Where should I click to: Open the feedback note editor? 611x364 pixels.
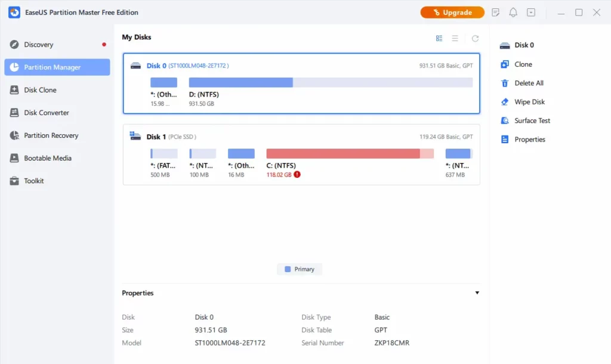tap(495, 12)
